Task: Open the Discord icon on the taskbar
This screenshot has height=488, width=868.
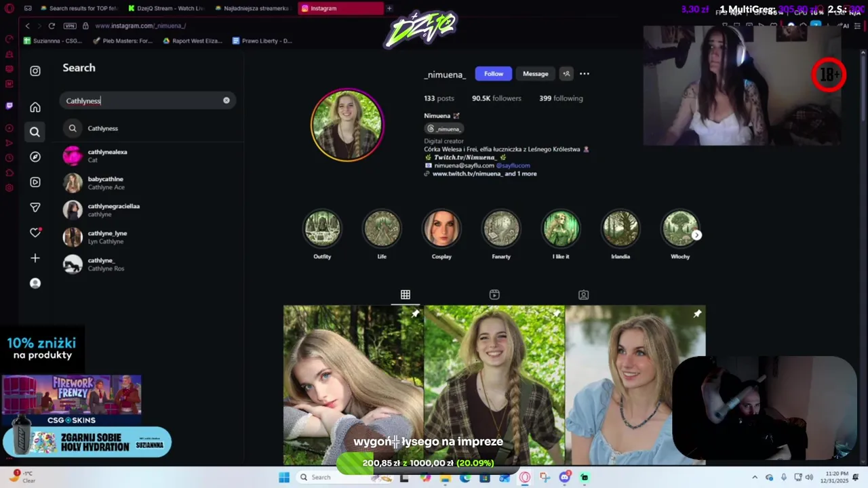Action: tap(564, 477)
